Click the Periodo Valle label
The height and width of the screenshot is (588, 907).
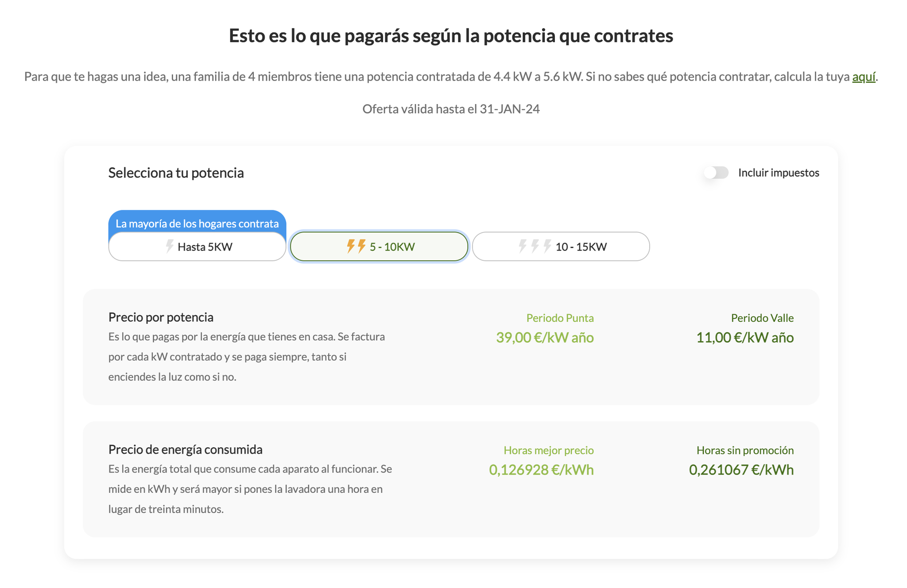coord(762,318)
